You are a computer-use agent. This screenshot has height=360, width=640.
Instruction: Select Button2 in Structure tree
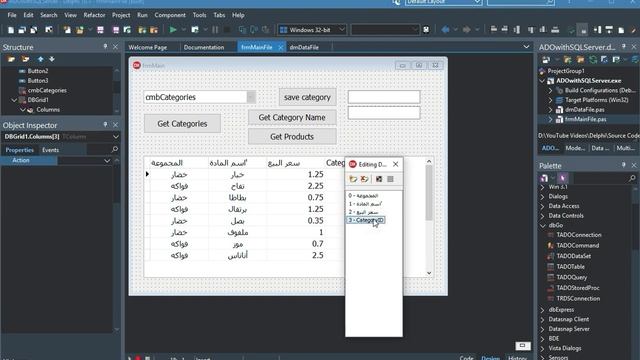(x=38, y=71)
